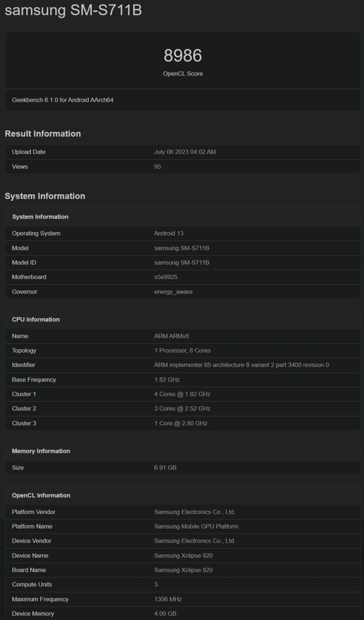This screenshot has height=620, width=364.
Task: Click the 'samsung SM-S711B' page title
Action: (73, 10)
